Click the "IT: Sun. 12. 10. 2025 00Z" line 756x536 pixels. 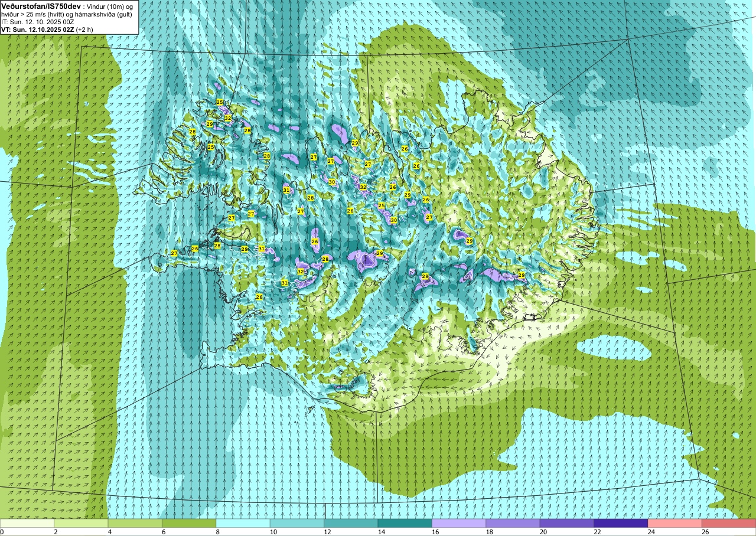38,22
